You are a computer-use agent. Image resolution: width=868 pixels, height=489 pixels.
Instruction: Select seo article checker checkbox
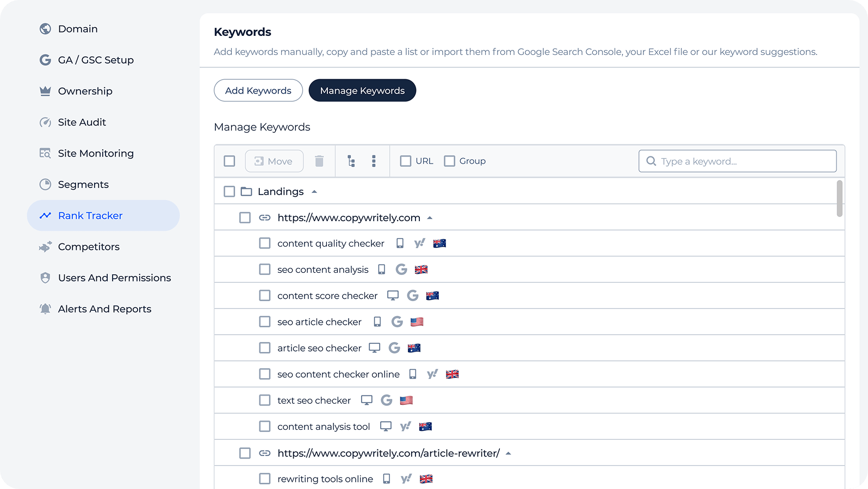[x=265, y=322]
